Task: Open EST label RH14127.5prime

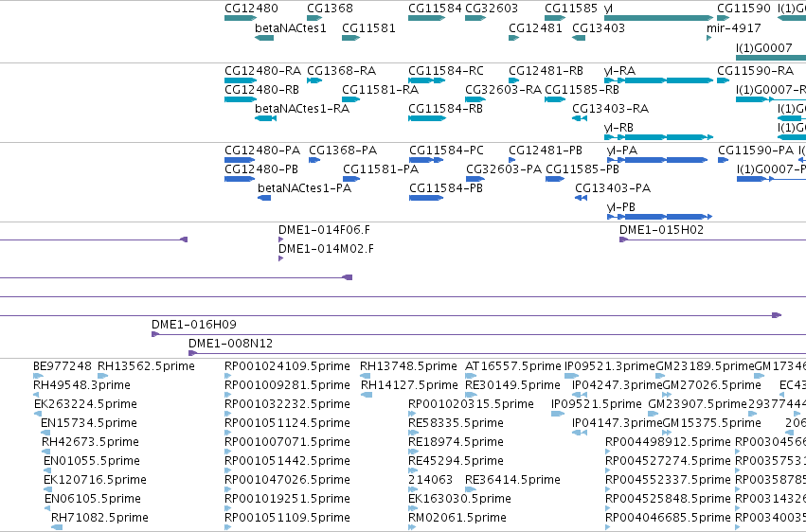Action: 409,385
